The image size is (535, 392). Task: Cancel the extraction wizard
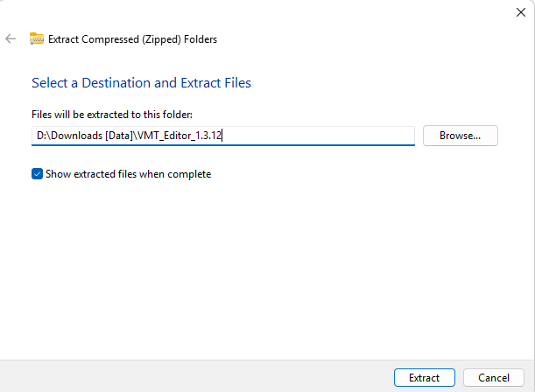coord(493,378)
